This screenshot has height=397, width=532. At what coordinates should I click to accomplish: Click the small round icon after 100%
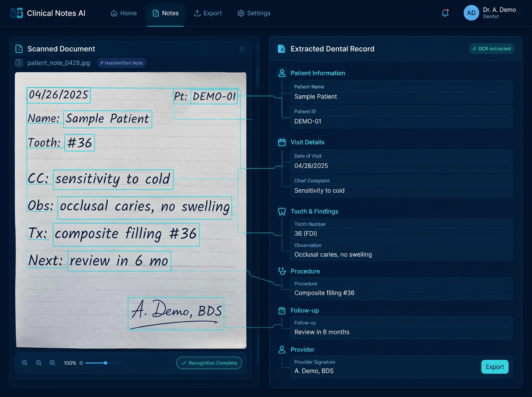(x=81, y=363)
